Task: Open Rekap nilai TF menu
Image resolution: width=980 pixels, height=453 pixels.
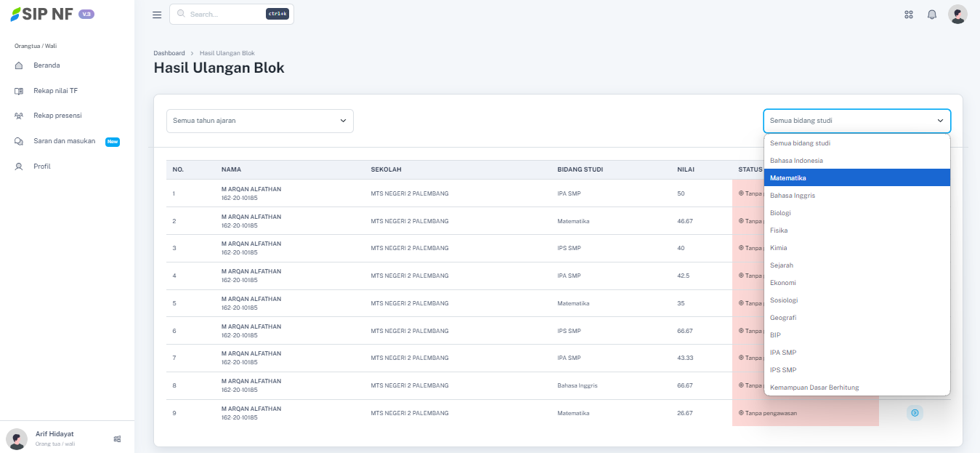Action: [55, 91]
